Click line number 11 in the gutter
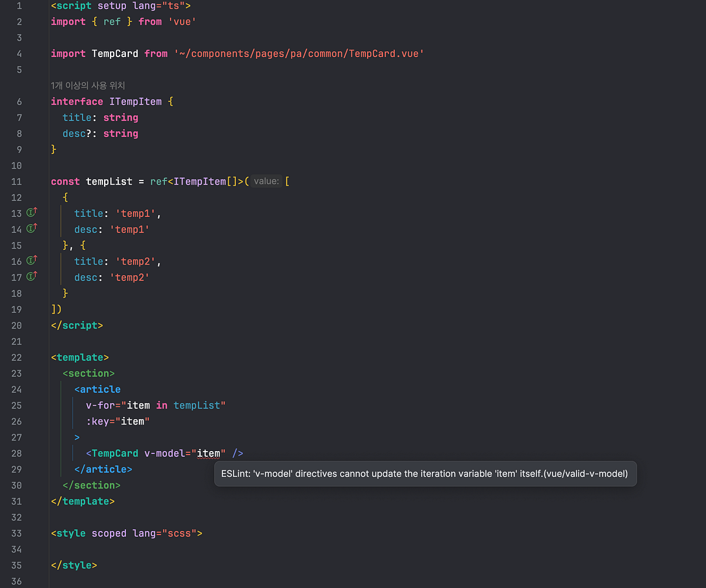Viewport: 706px width, 588px height. [16, 181]
